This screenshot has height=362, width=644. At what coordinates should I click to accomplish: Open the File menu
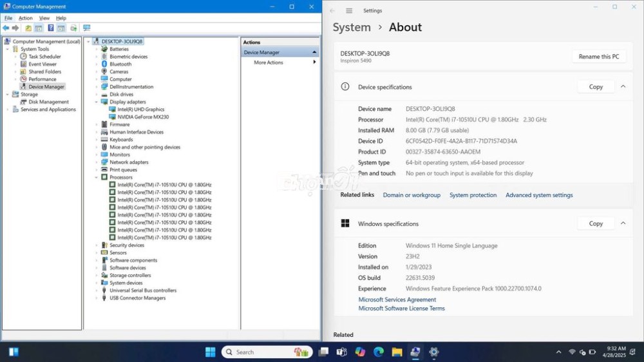tap(8, 18)
